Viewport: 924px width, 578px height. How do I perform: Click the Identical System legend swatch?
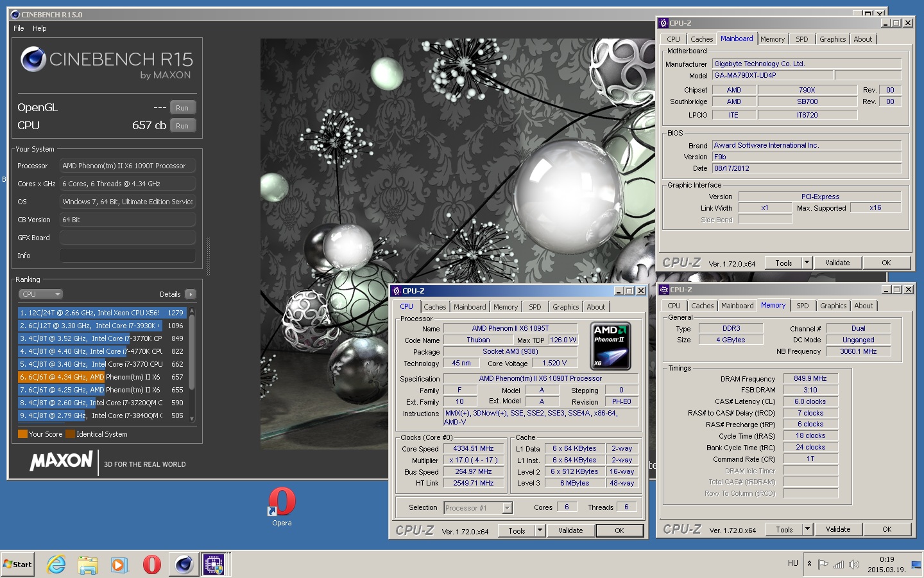coord(70,434)
